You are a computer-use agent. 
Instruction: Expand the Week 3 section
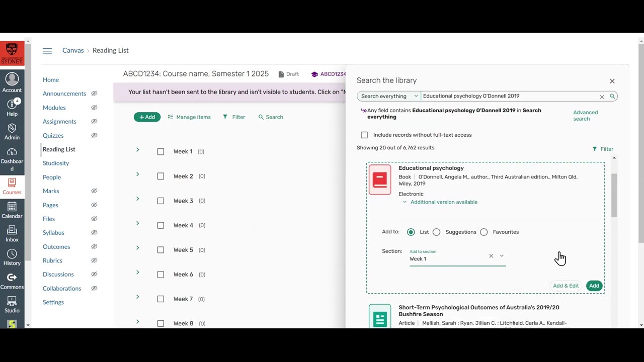coord(137,199)
